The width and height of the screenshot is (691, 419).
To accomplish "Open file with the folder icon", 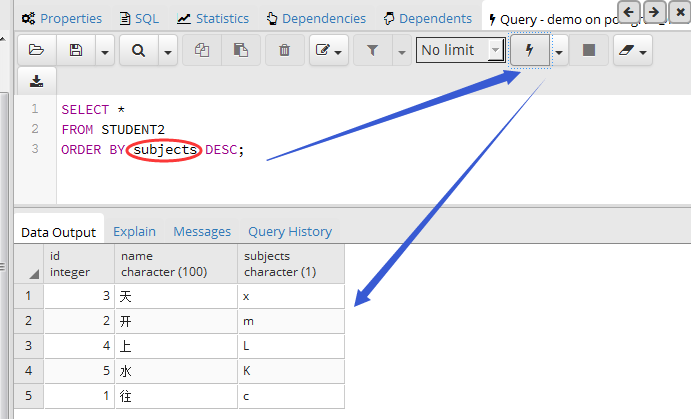I will coord(37,51).
